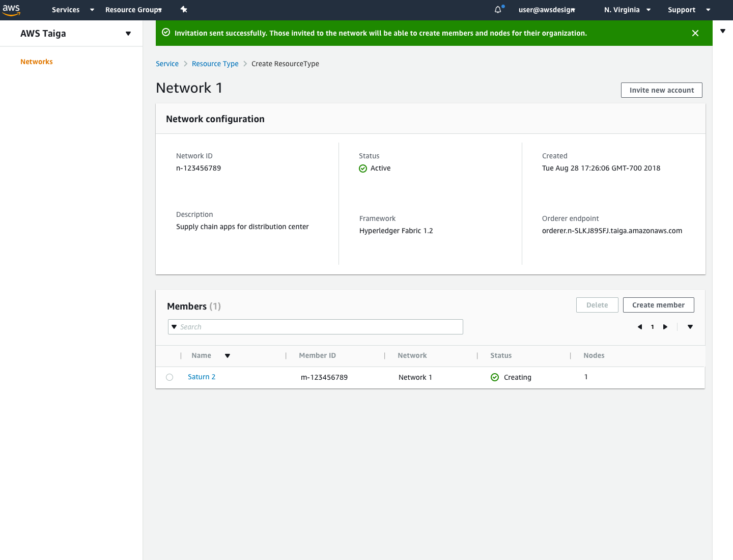Focus the members Search field
Viewport: 733px width, 560px height.
pyautogui.click(x=316, y=327)
